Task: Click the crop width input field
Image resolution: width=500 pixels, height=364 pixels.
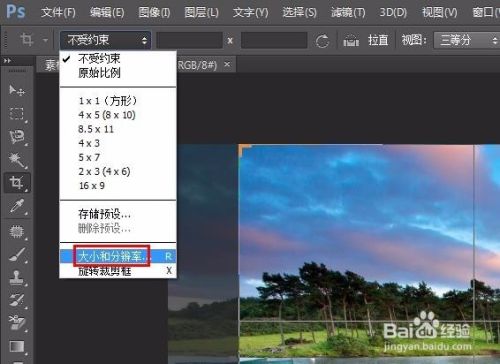Action: [189, 40]
